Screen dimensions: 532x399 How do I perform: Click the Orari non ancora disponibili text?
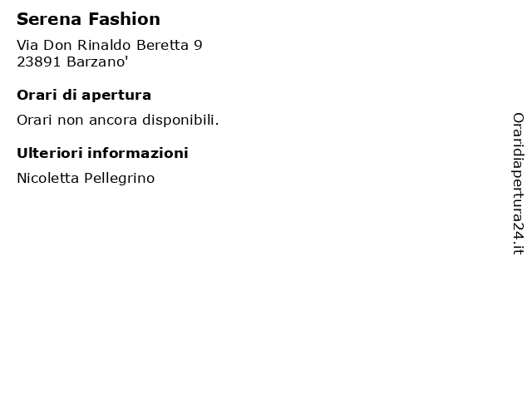pyautogui.click(x=118, y=120)
